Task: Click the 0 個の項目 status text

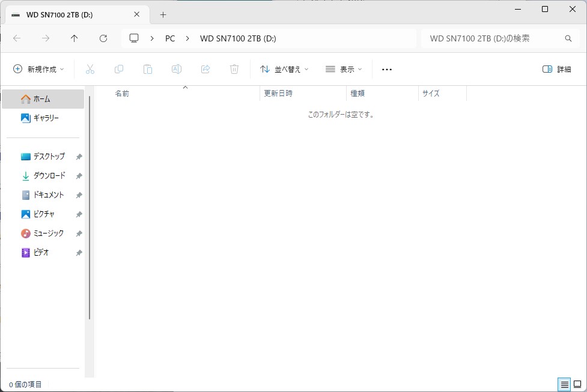Action: pos(25,385)
